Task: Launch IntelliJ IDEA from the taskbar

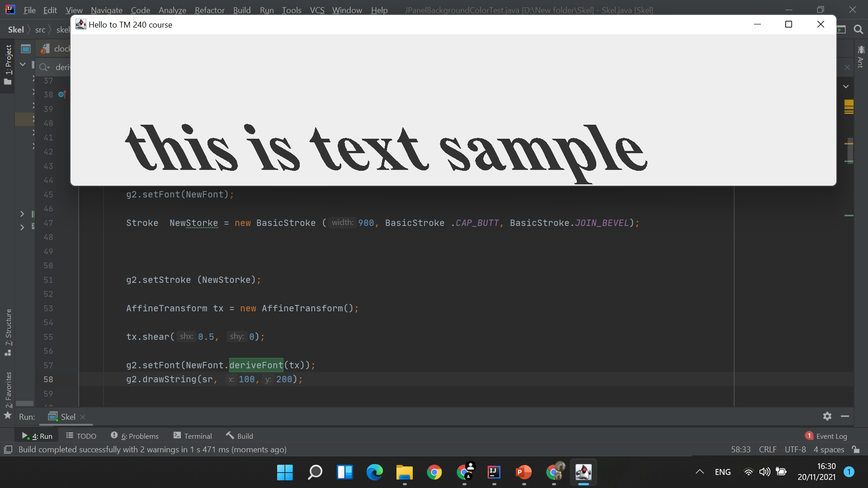Action: (x=494, y=472)
